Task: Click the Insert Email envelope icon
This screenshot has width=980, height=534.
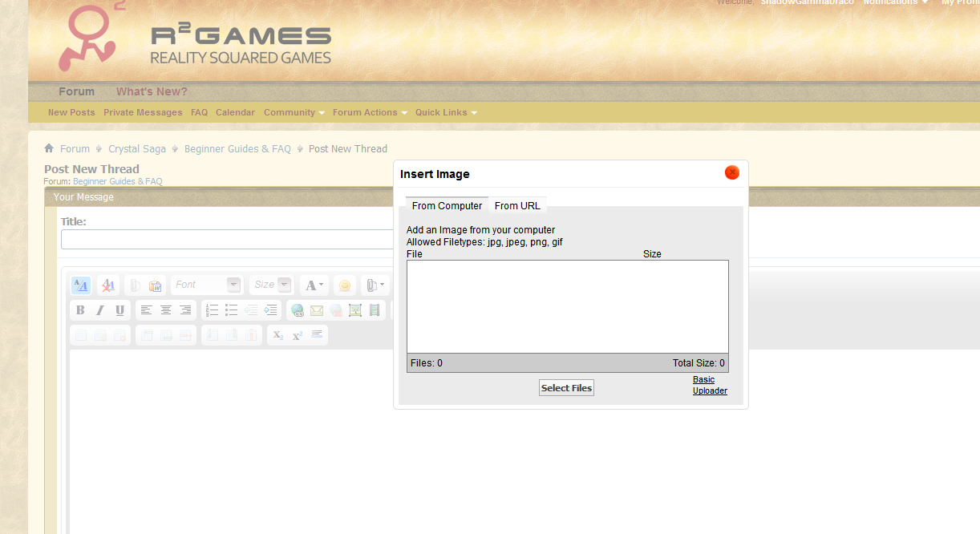Action: click(317, 310)
